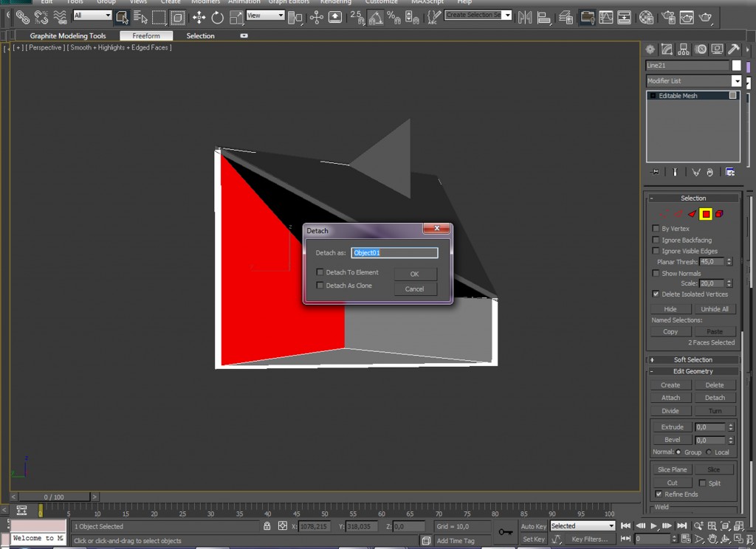
Task: Select Vertex sub-object level icon
Action: tap(665, 214)
